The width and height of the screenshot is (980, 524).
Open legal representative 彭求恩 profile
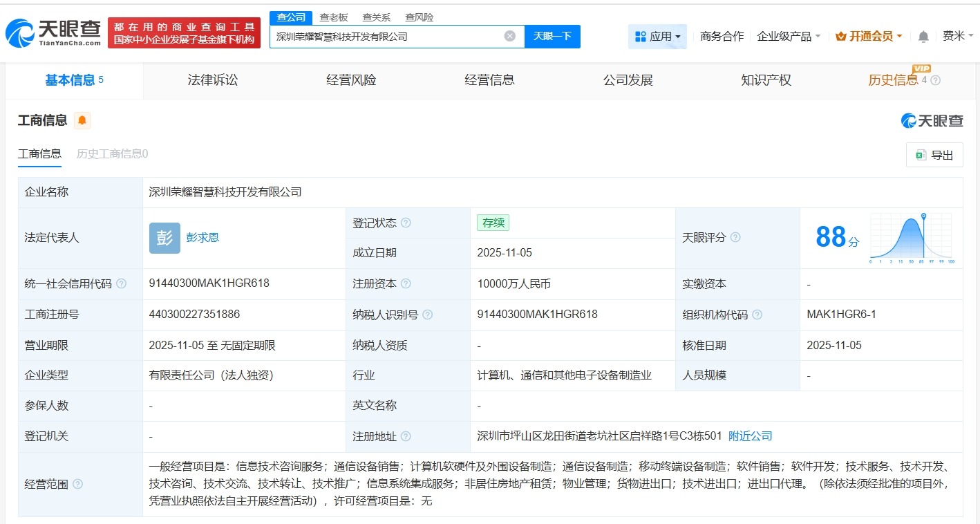point(204,237)
